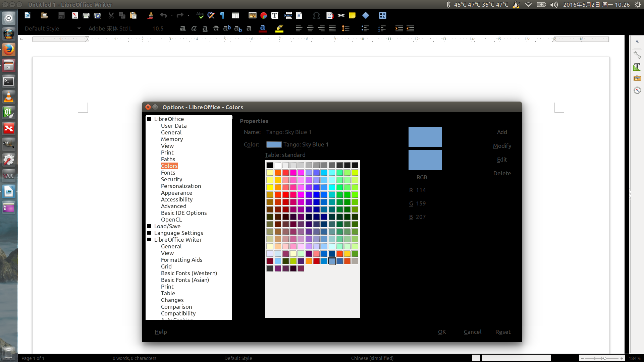Screen dimensions: 644x362
Task: Confirm the dialog with OK
Action: 442,332
